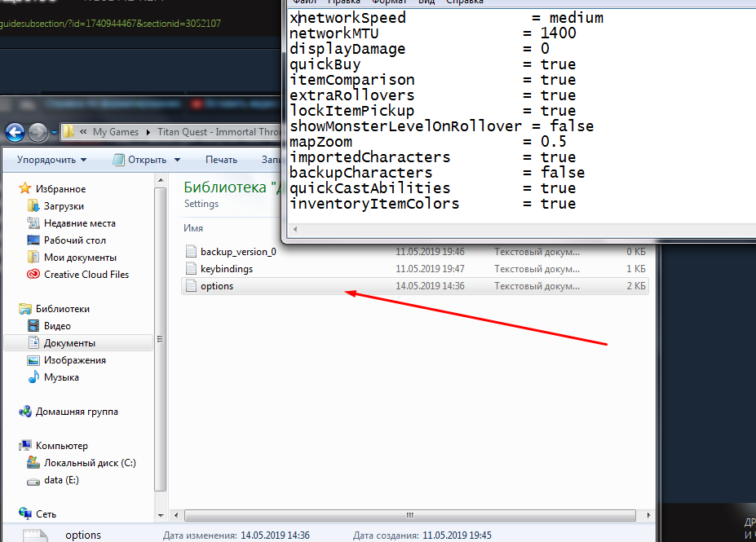Click My Games in the breadcrumb path
The height and width of the screenshot is (542, 756).
tap(116, 132)
